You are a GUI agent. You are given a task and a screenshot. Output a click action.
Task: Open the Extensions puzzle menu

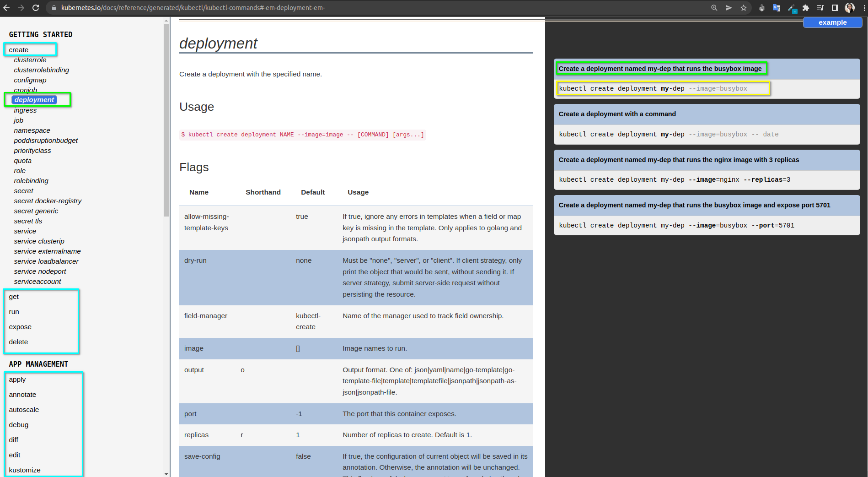[806, 8]
